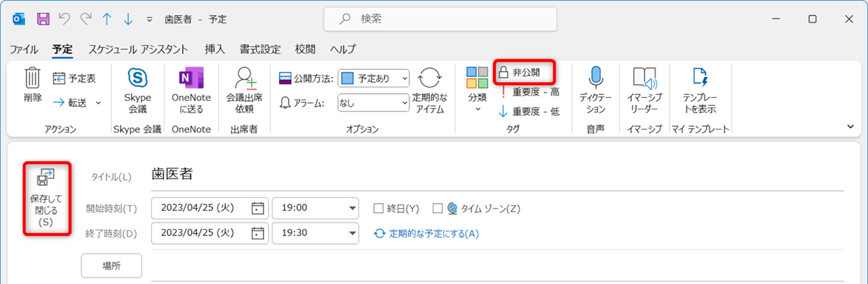Click the 保存して閉じる (Save and Close) icon
The width and height of the screenshot is (868, 284).
[x=46, y=178]
